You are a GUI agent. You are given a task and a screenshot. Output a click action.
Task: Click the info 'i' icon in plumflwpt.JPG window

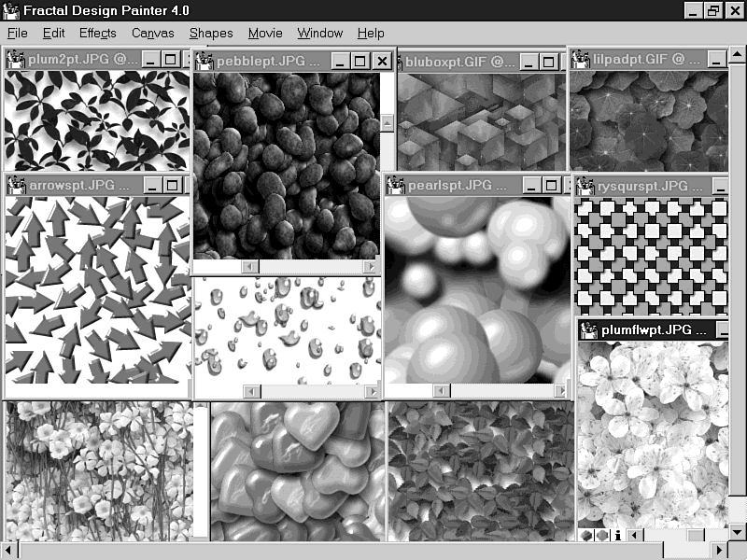pyautogui.click(x=617, y=535)
